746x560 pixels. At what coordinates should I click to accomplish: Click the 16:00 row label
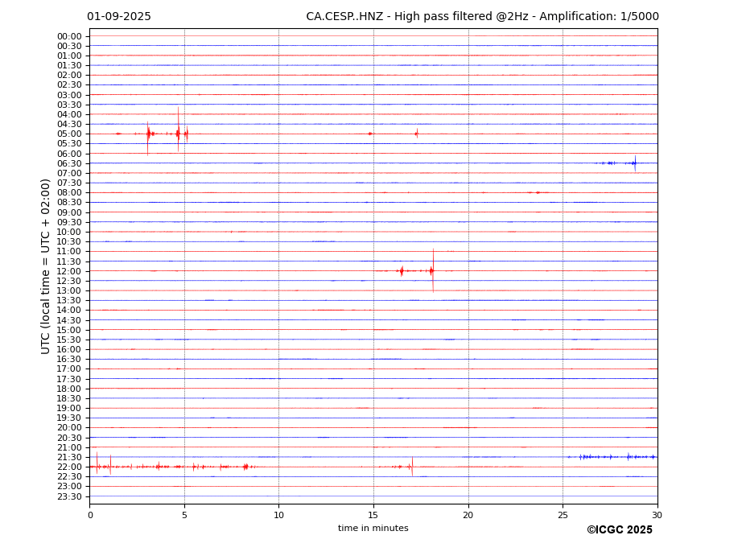(x=69, y=350)
